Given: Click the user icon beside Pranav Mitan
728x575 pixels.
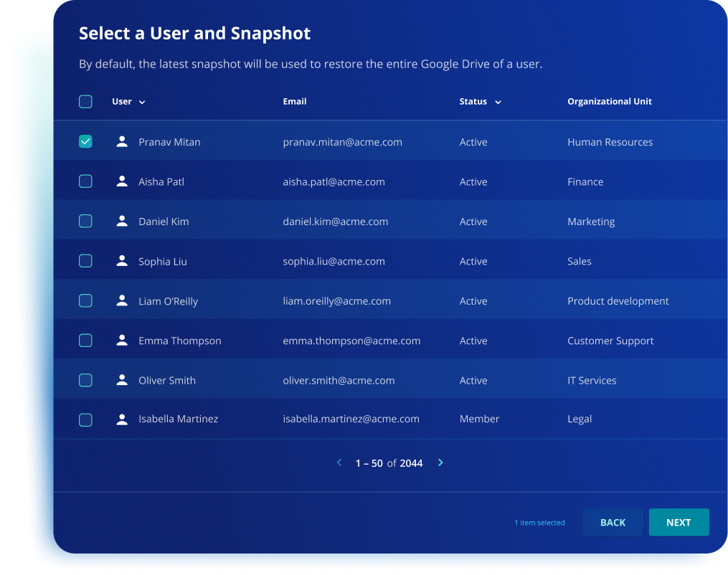Looking at the screenshot, I should point(122,142).
